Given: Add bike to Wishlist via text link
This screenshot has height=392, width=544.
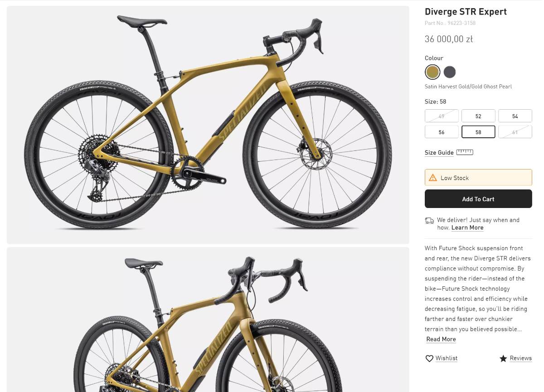Looking at the screenshot, I should pyautogui.click(x=447, y=358).
